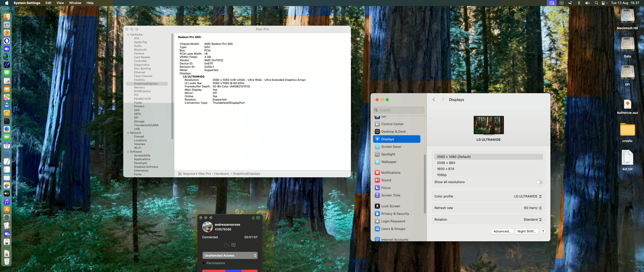The width and height of the screenshot is (644, 272).
Task: Select the 2048 × 864 resolution
Action: [446, 163]
